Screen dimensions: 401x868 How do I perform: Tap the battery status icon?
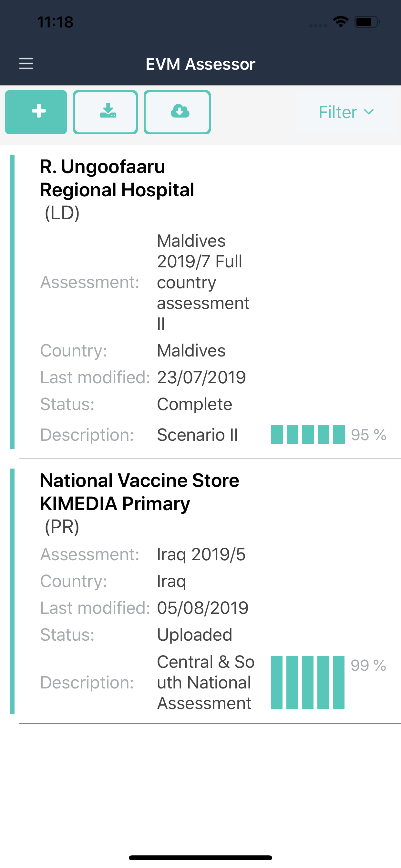pos(367,22)
